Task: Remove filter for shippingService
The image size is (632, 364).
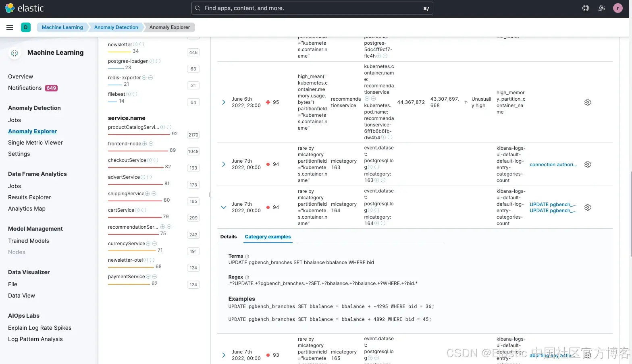Action: click(154, 194)
